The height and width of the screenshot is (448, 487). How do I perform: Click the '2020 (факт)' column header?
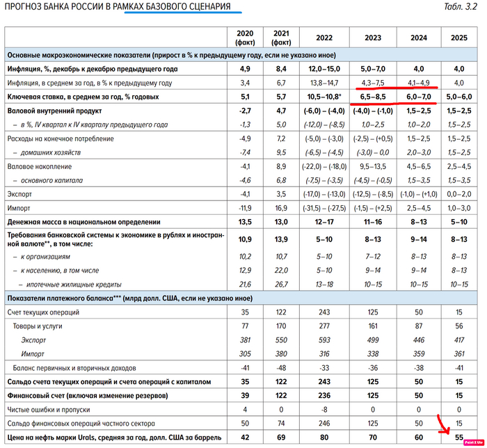(x=245, y=38)
